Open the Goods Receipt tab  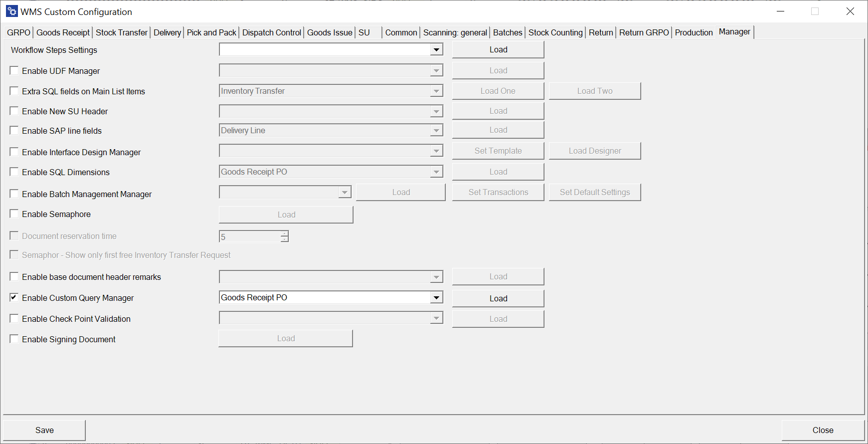[x=63, y=32]
